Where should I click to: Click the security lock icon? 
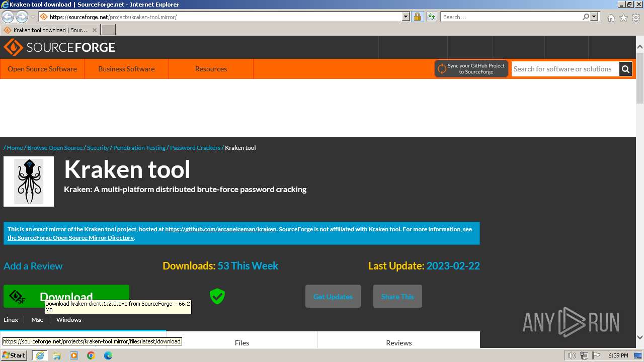point(417,17)
